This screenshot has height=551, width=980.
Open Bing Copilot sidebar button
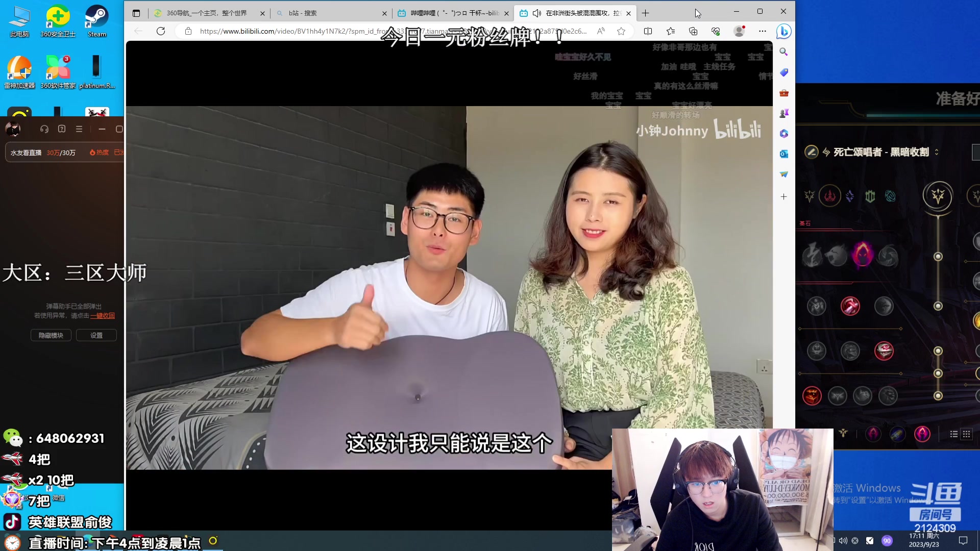[x=784, y=32]
